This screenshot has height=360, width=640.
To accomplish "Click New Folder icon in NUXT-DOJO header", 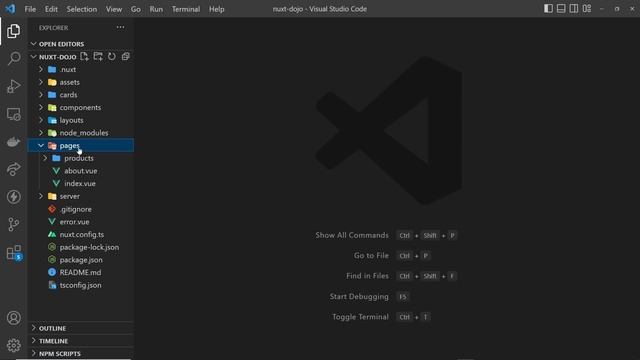I will [x=98, y=56].
